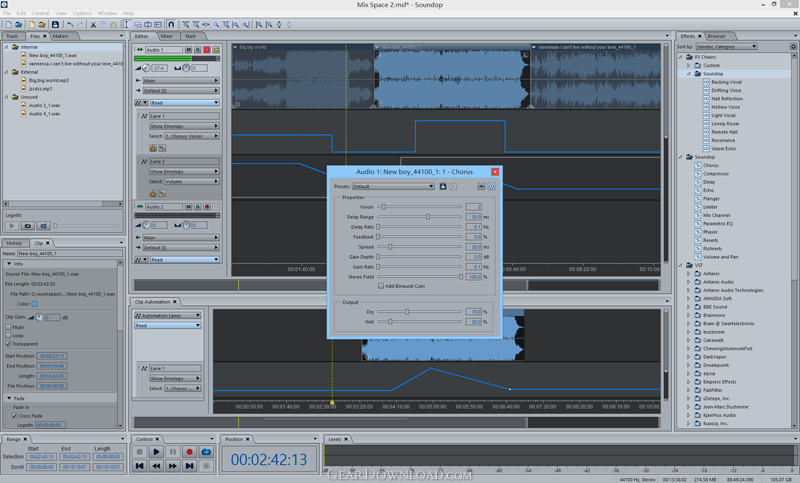Click the Delay Range slider handle

(x=428, y=217)
